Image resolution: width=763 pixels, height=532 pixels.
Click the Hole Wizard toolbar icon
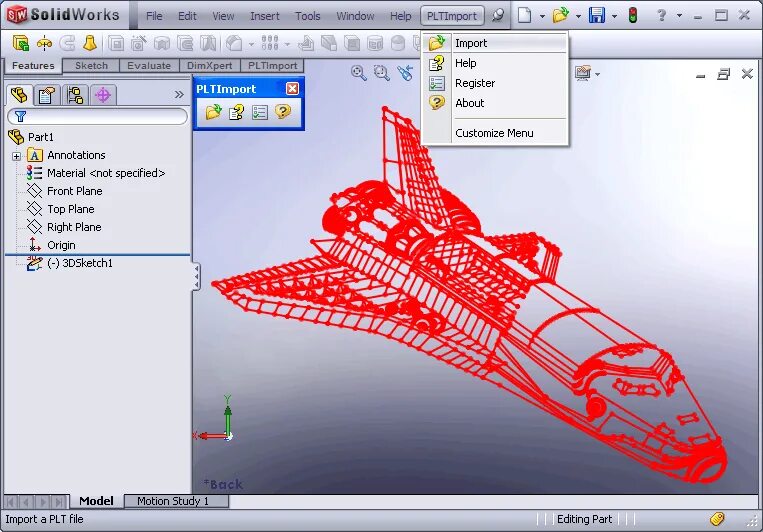(139, 44)
